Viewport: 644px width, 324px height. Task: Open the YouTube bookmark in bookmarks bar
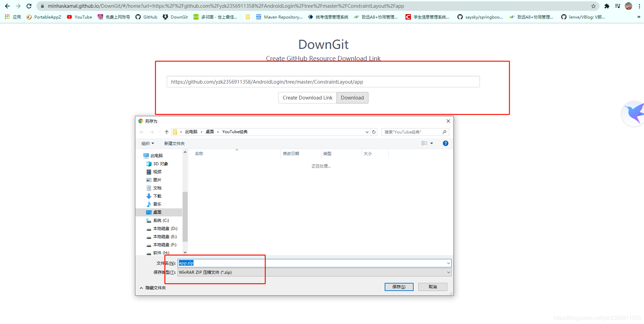coord(79,17)
